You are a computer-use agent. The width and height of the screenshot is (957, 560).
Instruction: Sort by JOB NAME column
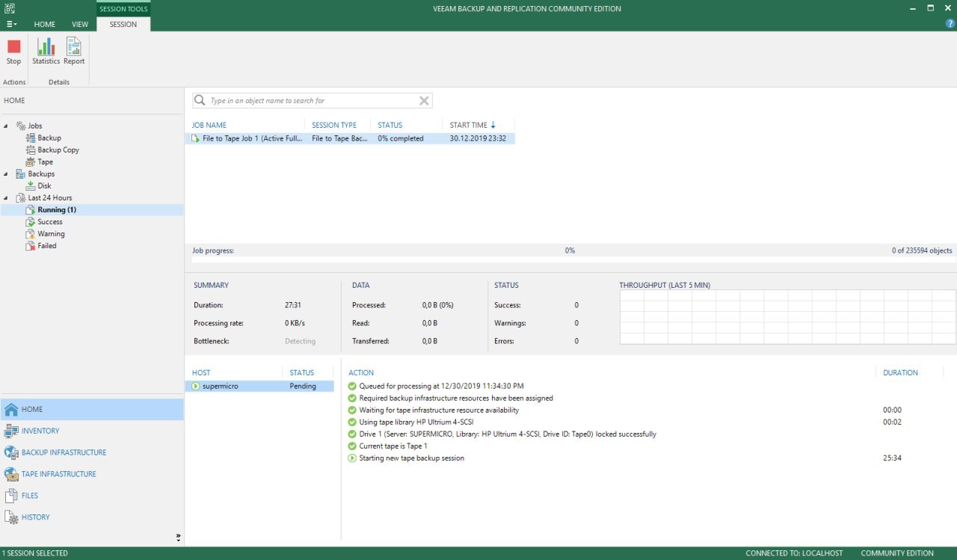point(209,125)
